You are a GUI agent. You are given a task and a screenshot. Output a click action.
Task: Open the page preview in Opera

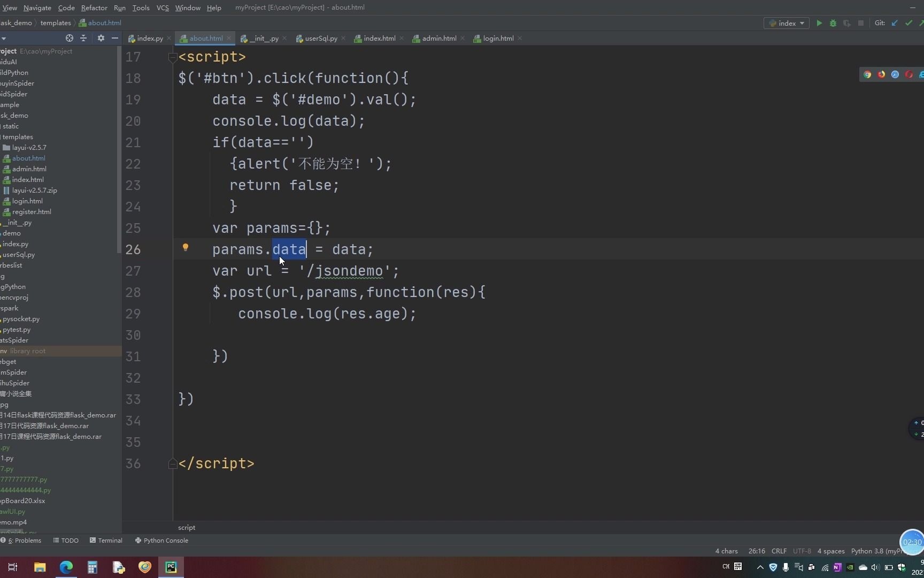click(x=908, y=74)
